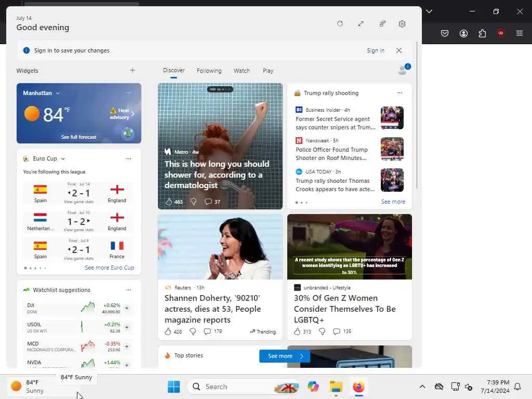
Task: Open the Play tab
Action: [268, 71]
